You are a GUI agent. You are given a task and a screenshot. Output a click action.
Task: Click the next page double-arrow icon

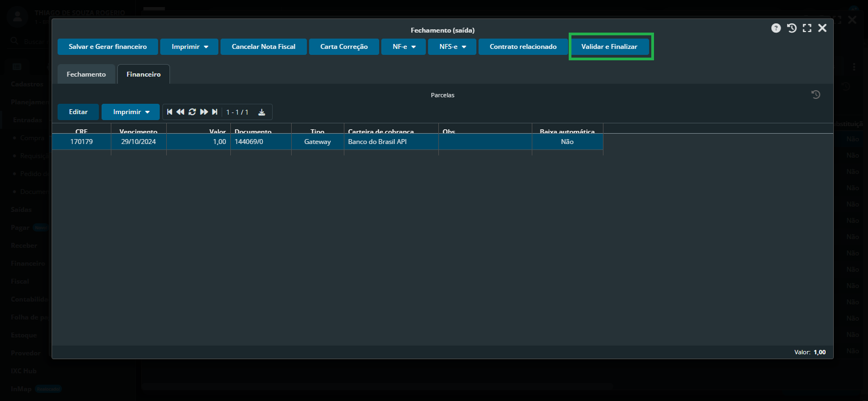pos(204,112)
